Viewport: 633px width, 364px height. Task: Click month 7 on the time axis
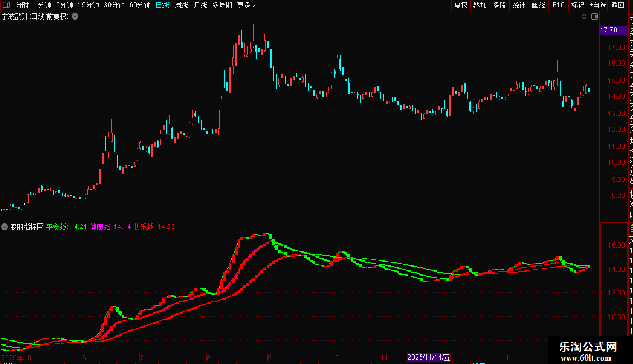coord(142,357)
